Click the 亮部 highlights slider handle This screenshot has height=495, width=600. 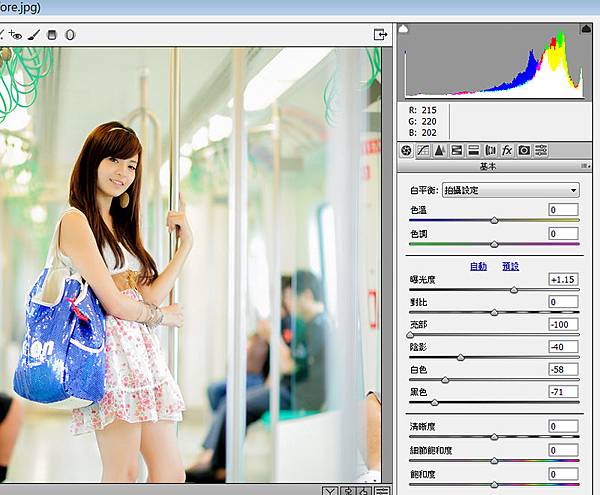410,335
